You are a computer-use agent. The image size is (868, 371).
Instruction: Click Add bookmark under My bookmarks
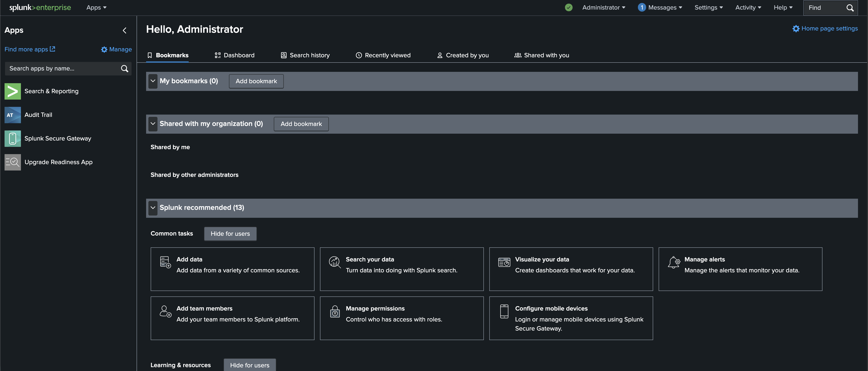pos(256,81)
